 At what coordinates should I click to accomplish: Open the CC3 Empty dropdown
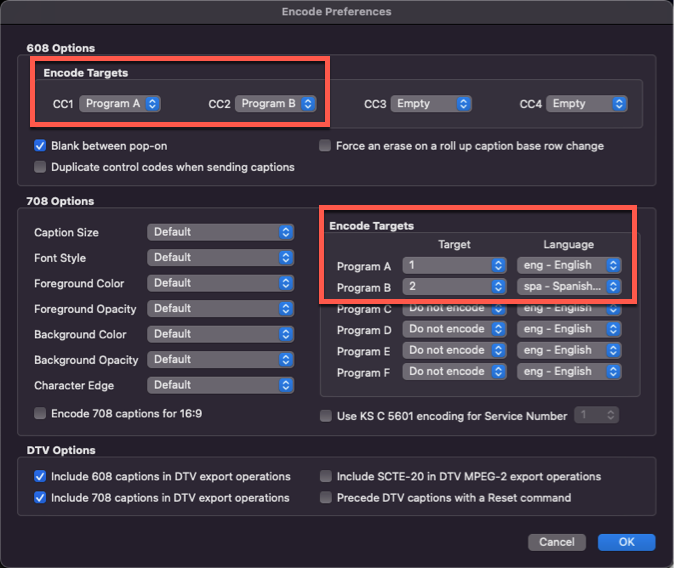(x=430, y=104)
